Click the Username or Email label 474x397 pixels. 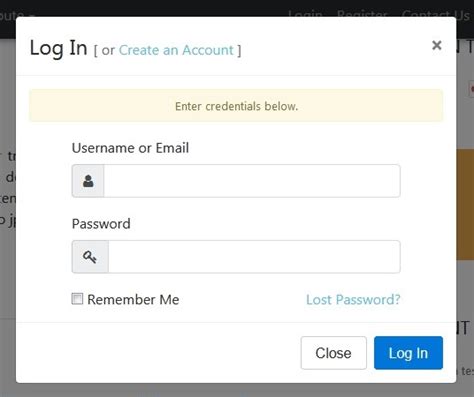[x=130, y=148]
